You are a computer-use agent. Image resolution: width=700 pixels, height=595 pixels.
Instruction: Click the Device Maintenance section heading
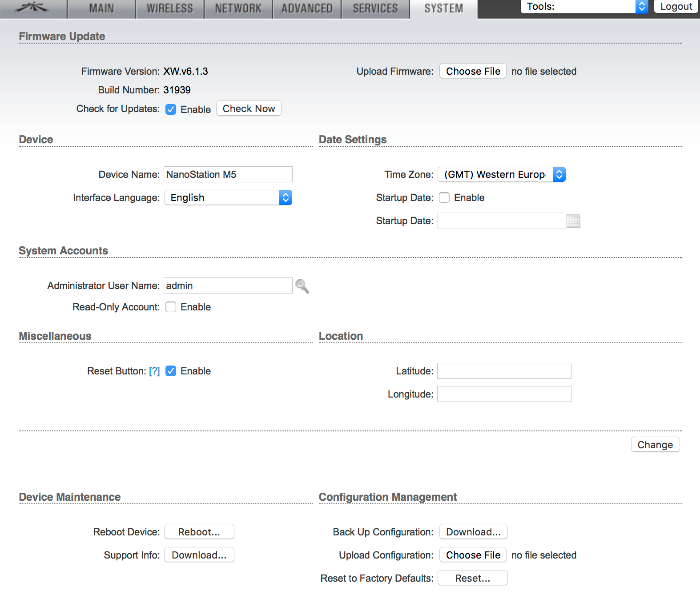tap(70, 497)
